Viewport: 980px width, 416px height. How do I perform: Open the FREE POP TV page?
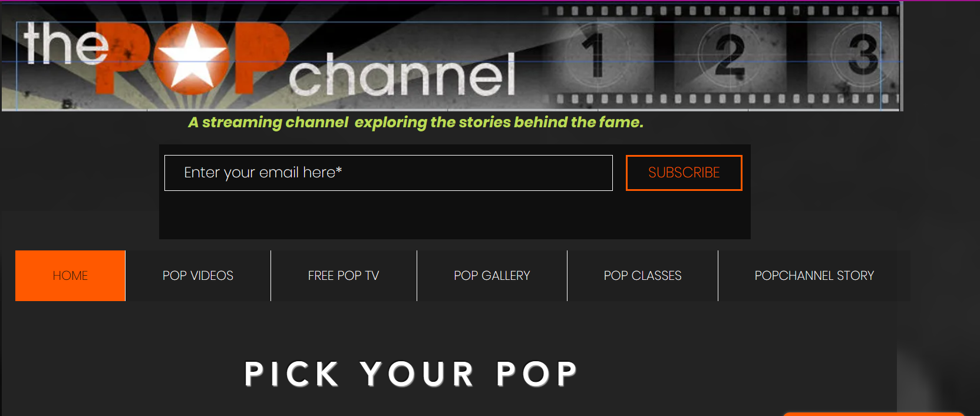(344, 276)
